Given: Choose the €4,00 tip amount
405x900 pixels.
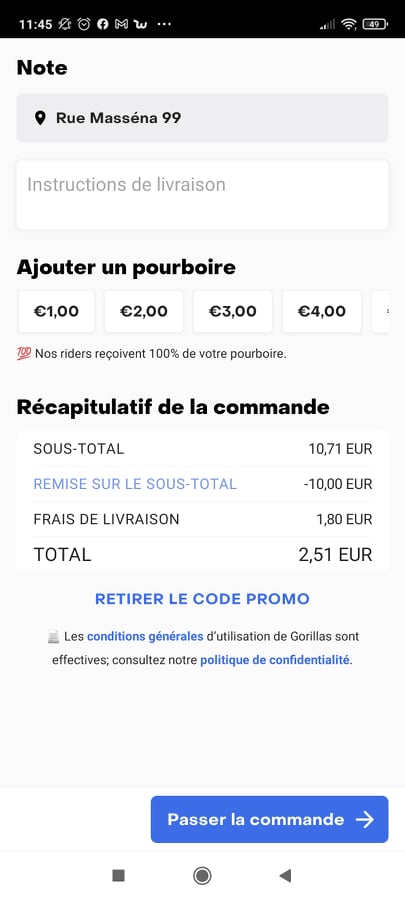Looking at the screenshot, I should 322,312.
